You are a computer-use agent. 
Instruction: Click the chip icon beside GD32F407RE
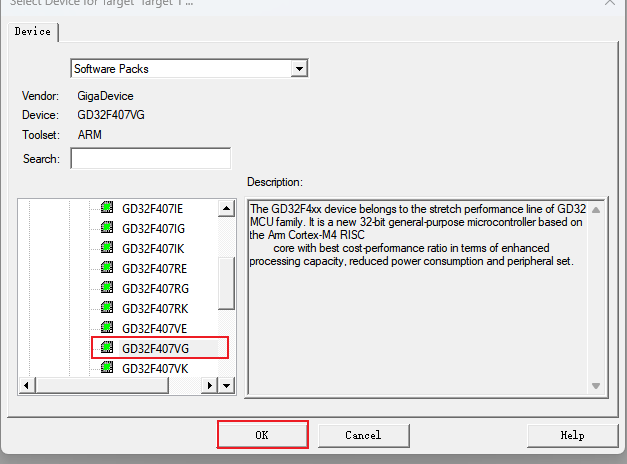[107, 267]
